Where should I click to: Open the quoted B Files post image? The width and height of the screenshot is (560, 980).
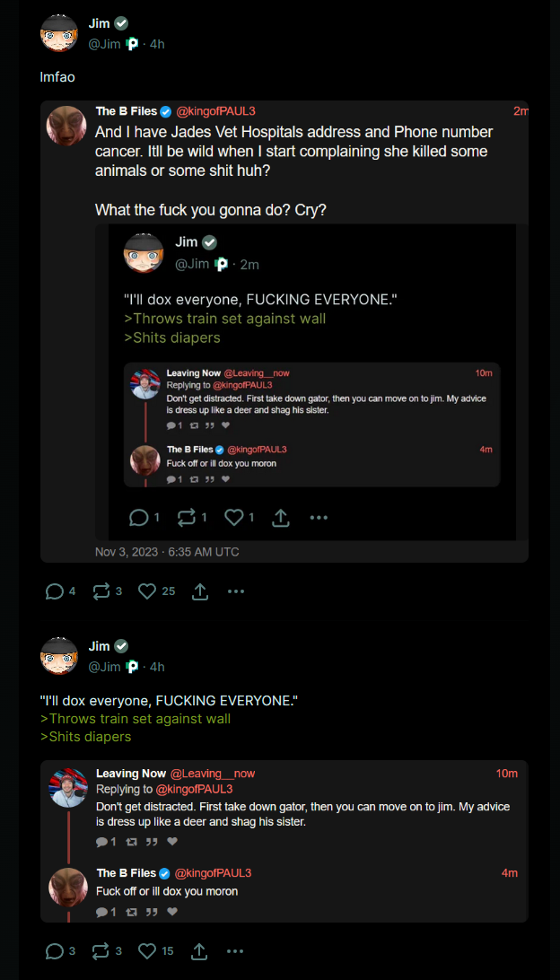(x=284, y=331)
